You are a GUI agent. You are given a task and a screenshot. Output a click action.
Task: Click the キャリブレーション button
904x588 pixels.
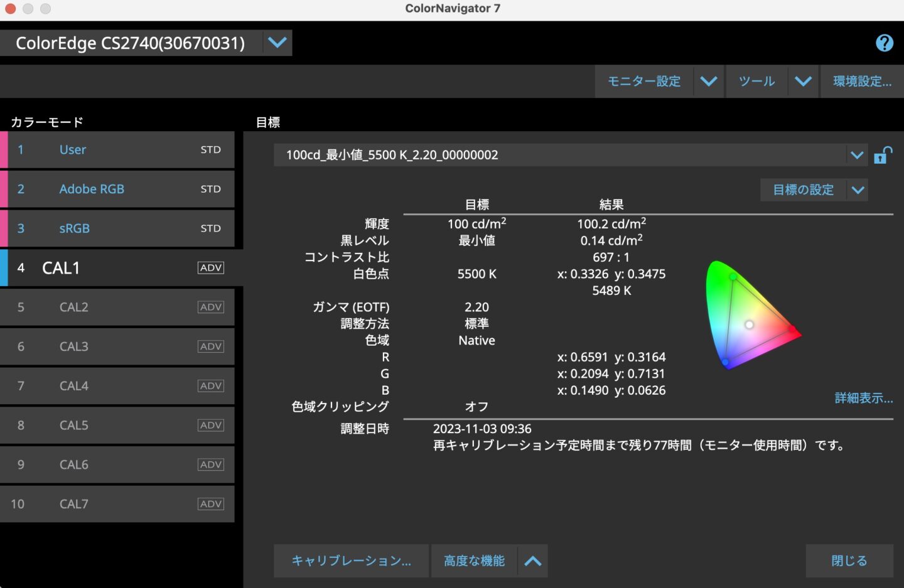click(351, 561)
